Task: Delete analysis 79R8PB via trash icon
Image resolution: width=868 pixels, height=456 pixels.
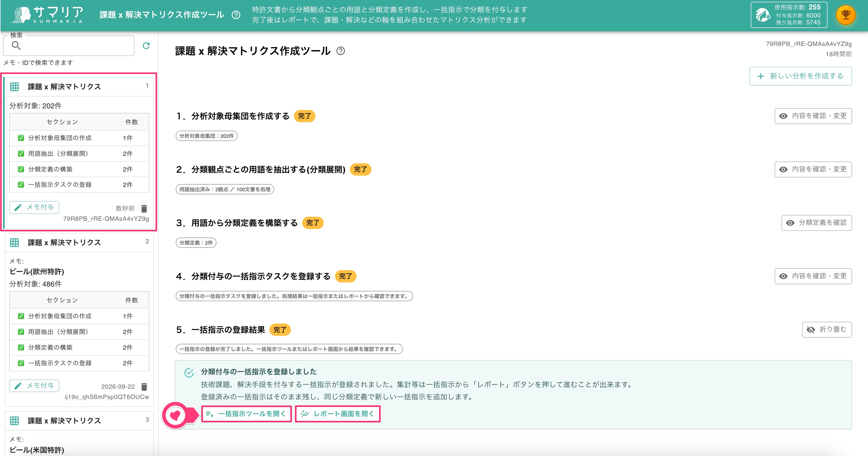Action: coord(144,208)
